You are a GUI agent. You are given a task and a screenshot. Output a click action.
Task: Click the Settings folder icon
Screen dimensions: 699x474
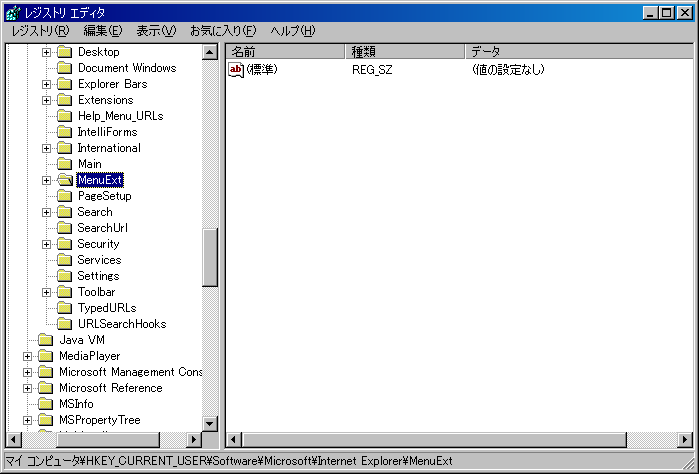click(x=65, y=276)
